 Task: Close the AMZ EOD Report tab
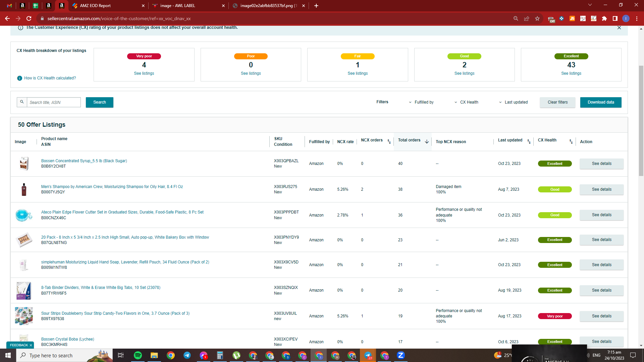(143, 6)
